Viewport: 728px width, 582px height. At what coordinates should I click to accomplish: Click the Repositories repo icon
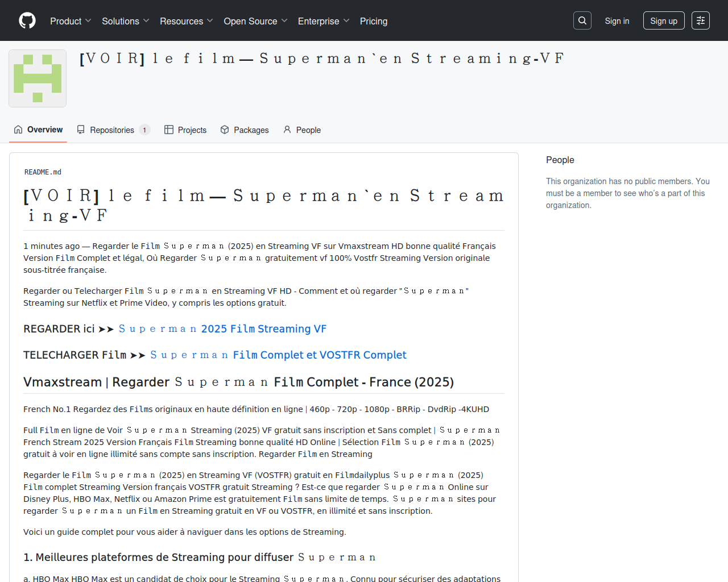[81, 130]
